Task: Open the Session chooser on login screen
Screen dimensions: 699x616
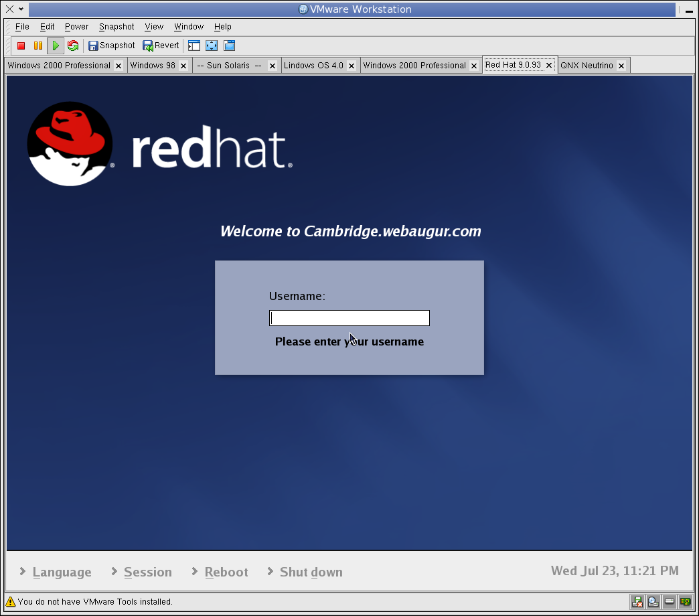Action: point(147,572)
